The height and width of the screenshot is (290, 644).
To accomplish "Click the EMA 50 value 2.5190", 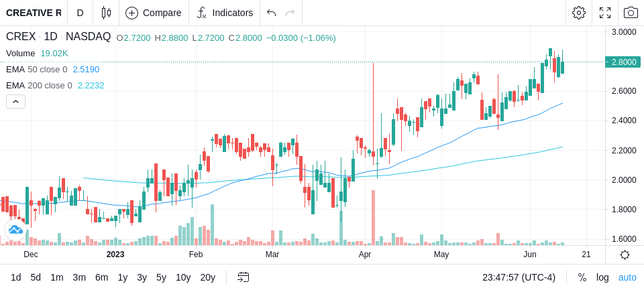I will coord(86,70).
